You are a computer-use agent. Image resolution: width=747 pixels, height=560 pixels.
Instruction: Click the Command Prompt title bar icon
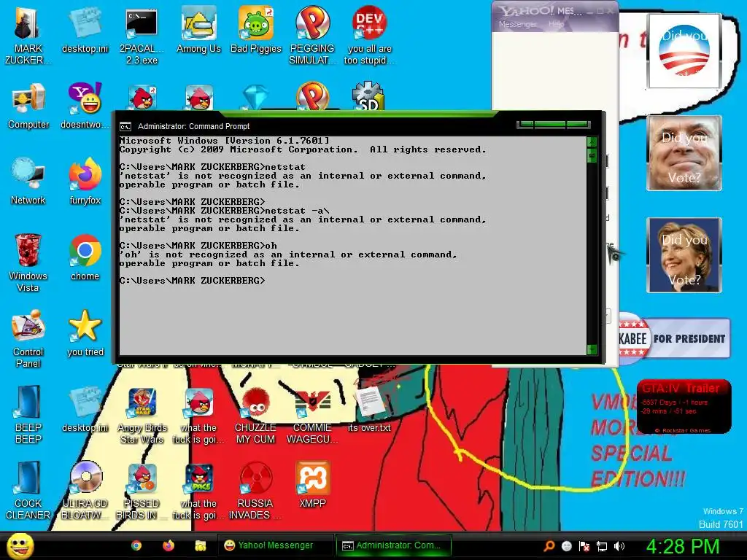coord(125,127)
